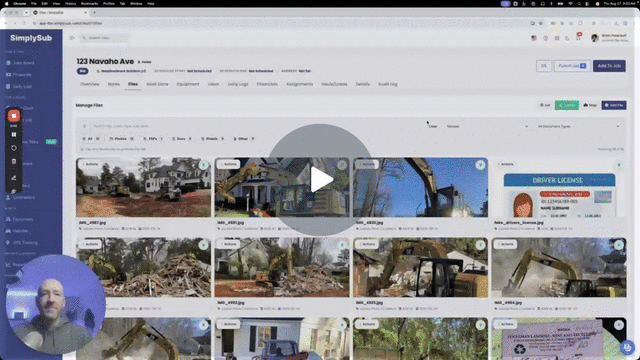The height and width of the screenshot is (360, 640).
Task: Open the All Document Types dropdown
Action: (578, 127)
